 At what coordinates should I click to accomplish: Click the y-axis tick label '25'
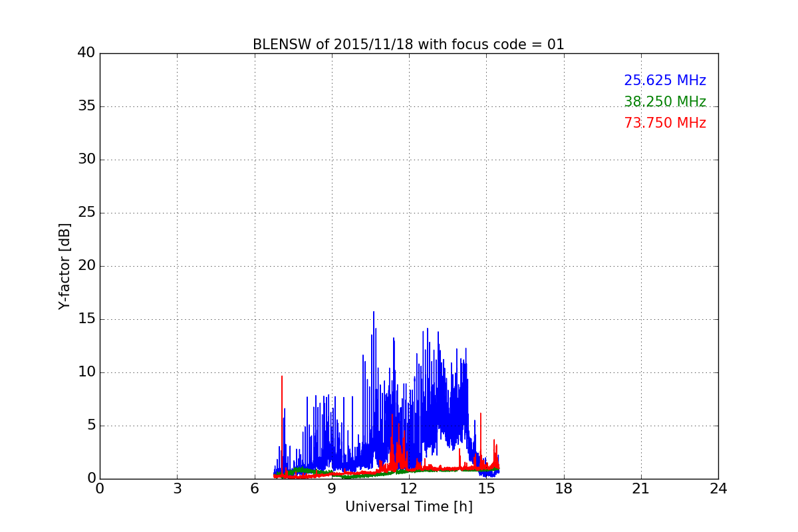click(x=86, y=213)
